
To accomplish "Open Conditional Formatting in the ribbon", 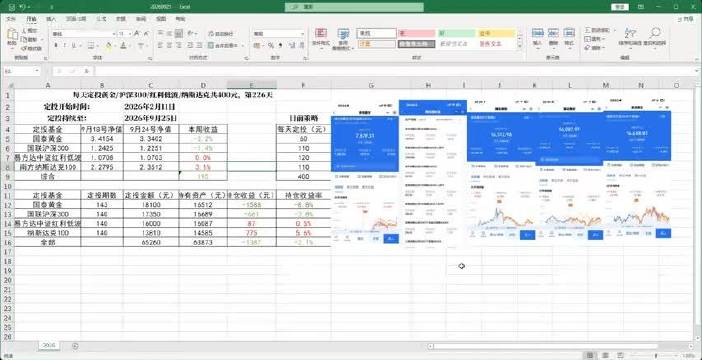I will point(321,38).
